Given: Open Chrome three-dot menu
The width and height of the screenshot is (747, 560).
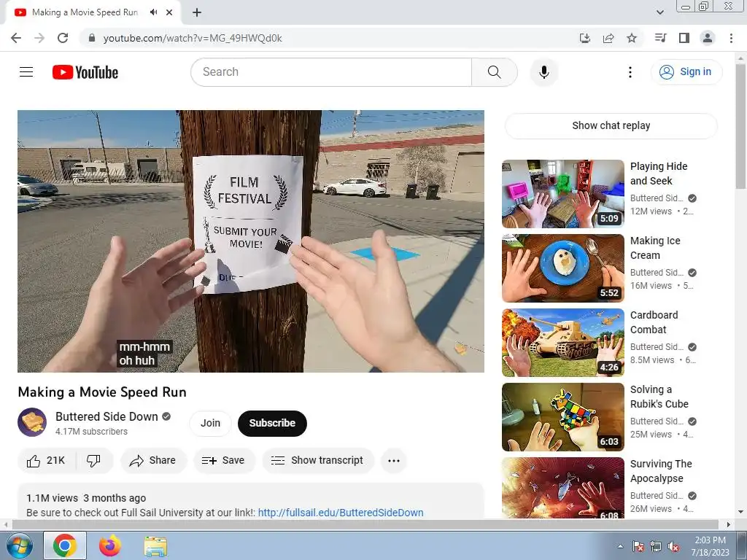Looking at the screenshot, I should (x=731, y=38).
